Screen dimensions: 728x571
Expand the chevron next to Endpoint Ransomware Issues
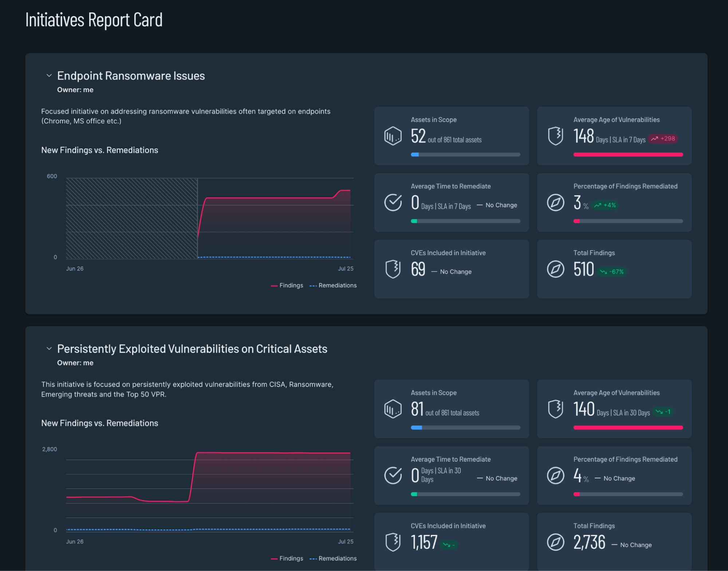click(48, 75)
